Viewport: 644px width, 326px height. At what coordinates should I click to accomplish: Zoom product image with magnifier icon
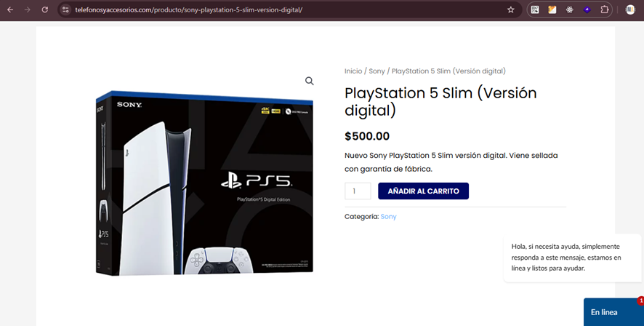309,81
